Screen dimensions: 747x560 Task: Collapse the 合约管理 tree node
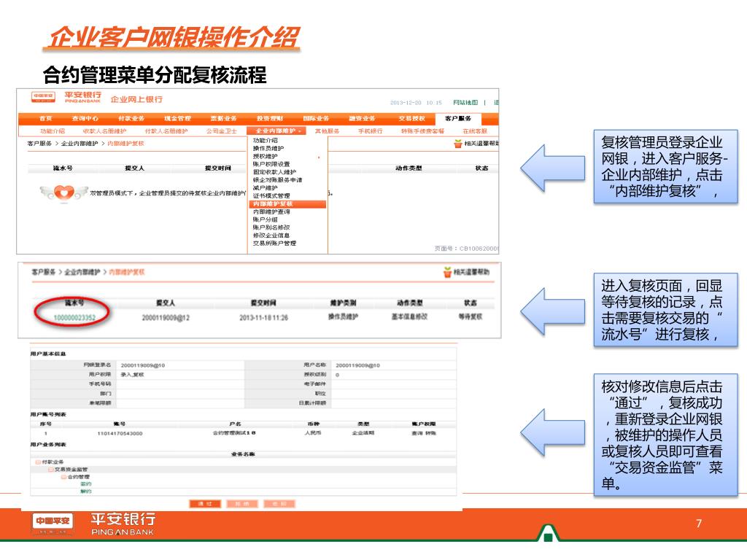point(64,477)
